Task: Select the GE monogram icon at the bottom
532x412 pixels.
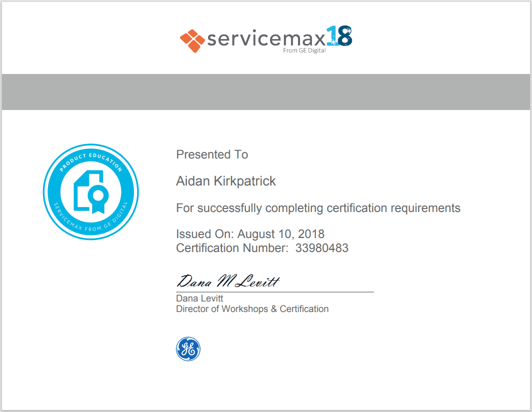Action: coord(188,349)
